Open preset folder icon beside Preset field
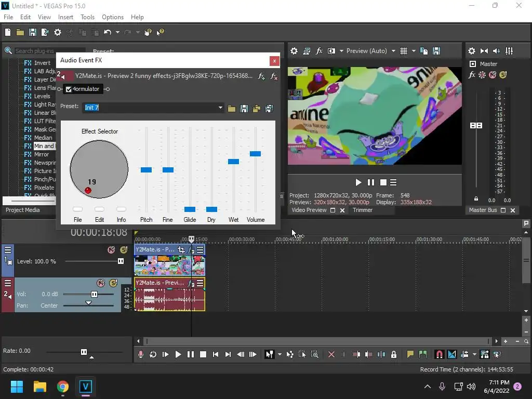This screenshot has width=532, height=399. [x=232, y=109]
